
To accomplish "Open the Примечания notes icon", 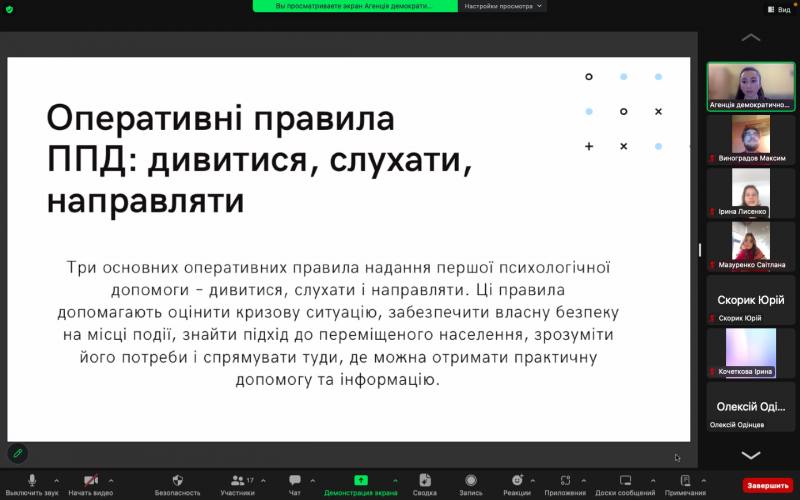I will pyautogui.click(x=685, y=481).
